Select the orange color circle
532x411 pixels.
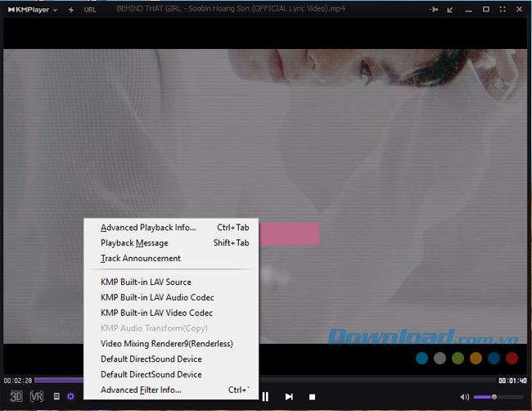pos(476,358)
